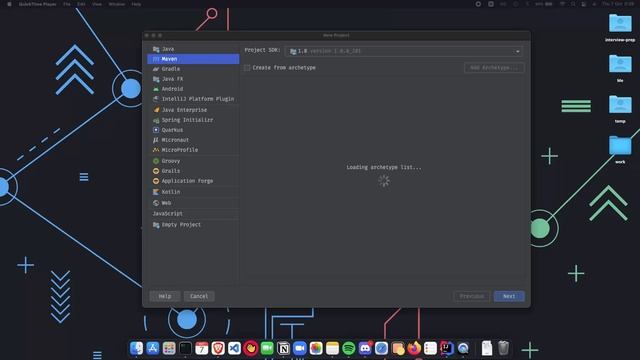Launch App Store from the dock
Screen dimensions: 640x360
153,348
